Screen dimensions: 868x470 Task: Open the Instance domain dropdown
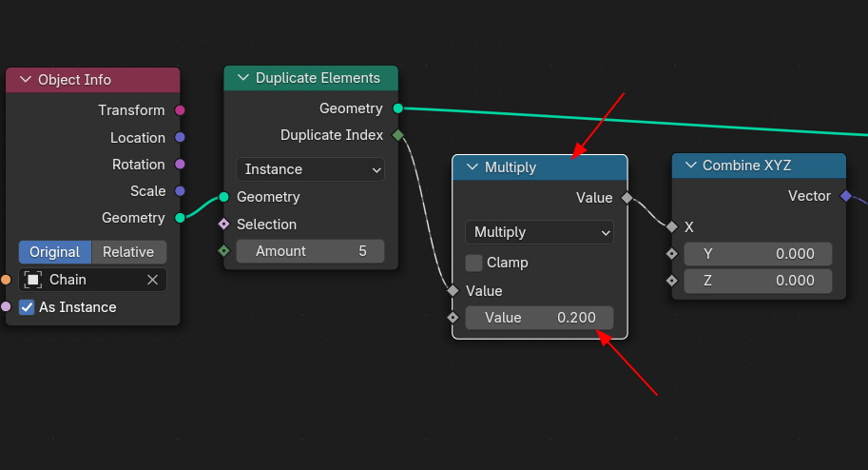coord(310,169)
